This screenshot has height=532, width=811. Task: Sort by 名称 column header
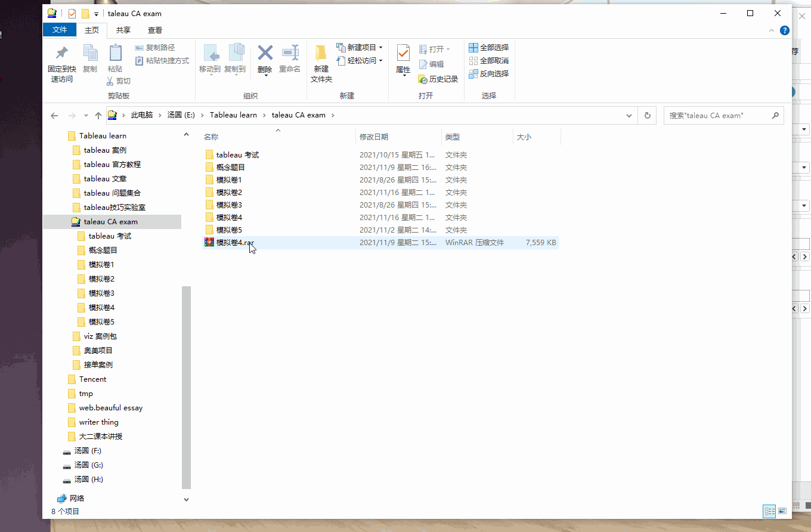pyautogui.click(x=278, y=137)
